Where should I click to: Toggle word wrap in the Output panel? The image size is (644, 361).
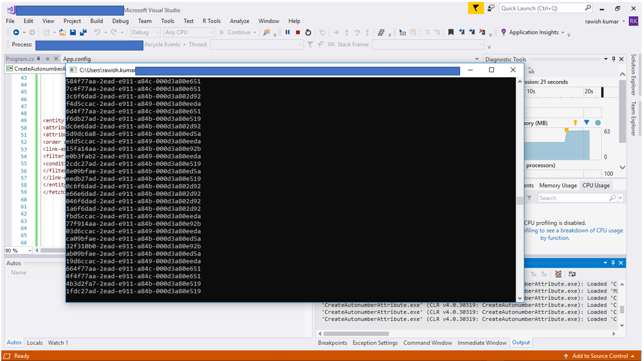coord(572,274)
